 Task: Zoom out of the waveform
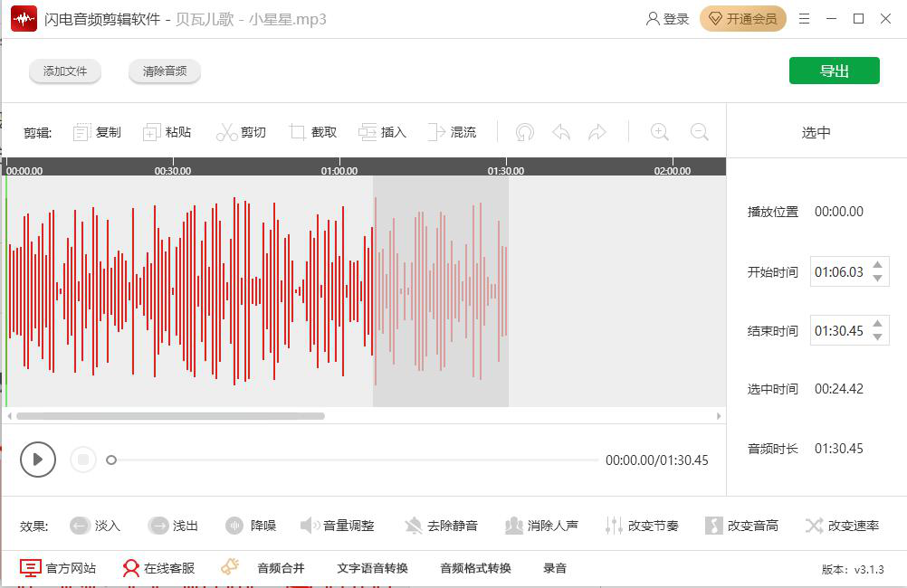pos(699,132)
